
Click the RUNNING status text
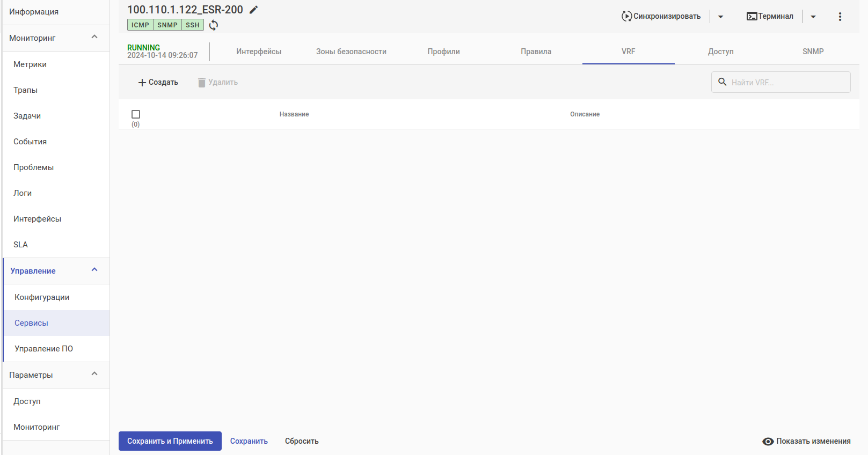143,47
